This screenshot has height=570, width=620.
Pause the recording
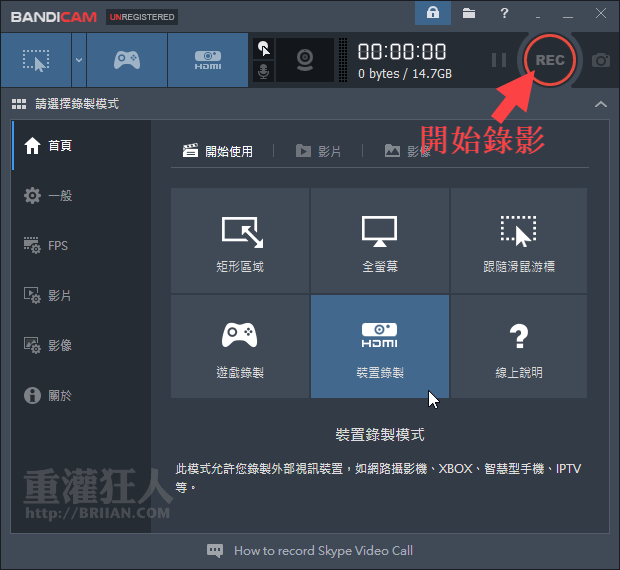click(499, 60)
